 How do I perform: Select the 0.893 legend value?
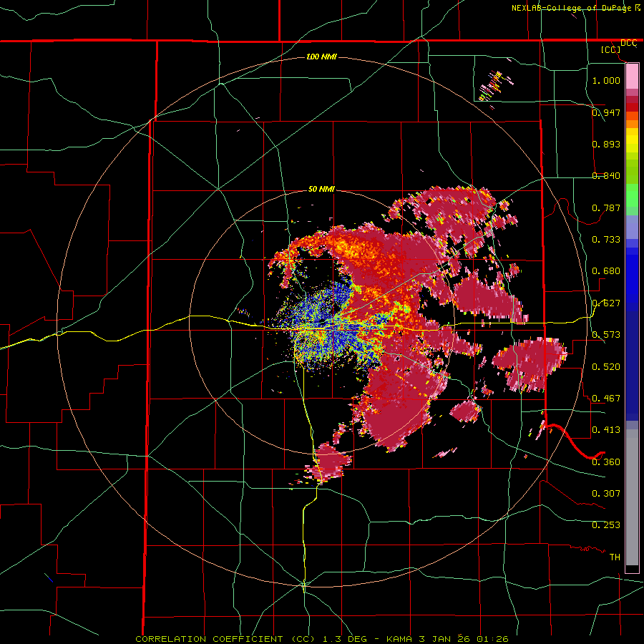(606, 144)
